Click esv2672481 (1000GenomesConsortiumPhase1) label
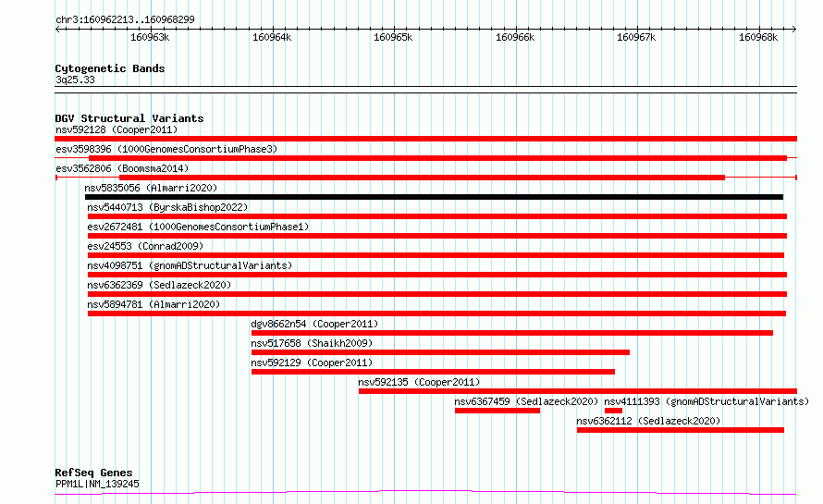 click(x=198, y=227)
